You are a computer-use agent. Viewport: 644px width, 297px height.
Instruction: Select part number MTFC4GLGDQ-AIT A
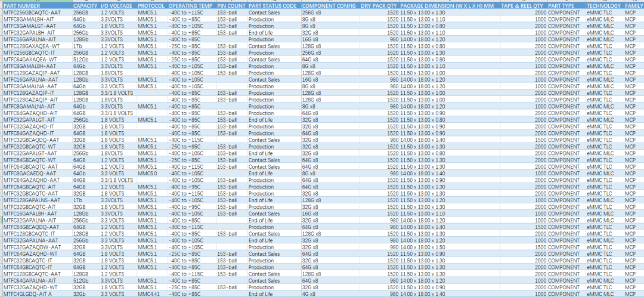pyautogui.click(x=37, y=293)
